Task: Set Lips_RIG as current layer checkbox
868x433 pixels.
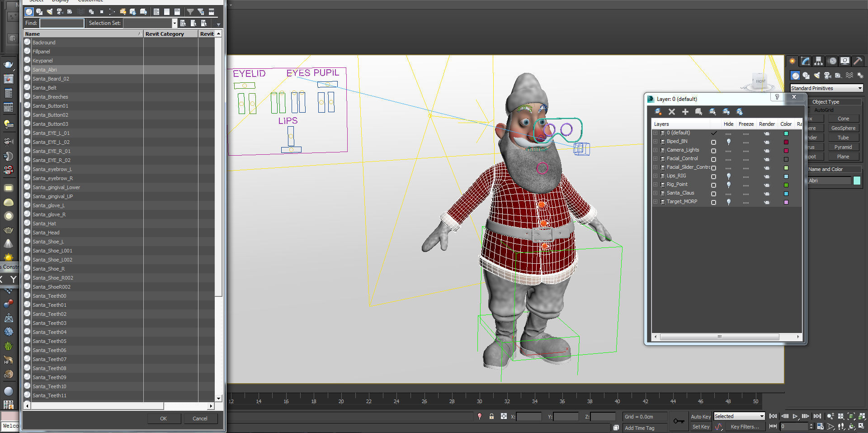Action: [x=714, y=176]
